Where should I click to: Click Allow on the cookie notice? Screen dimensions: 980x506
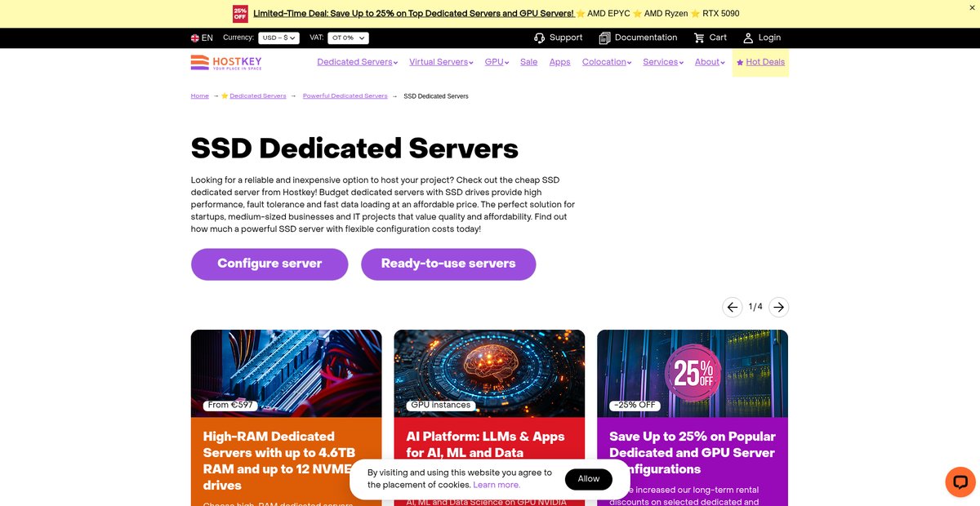coord(589,479)
